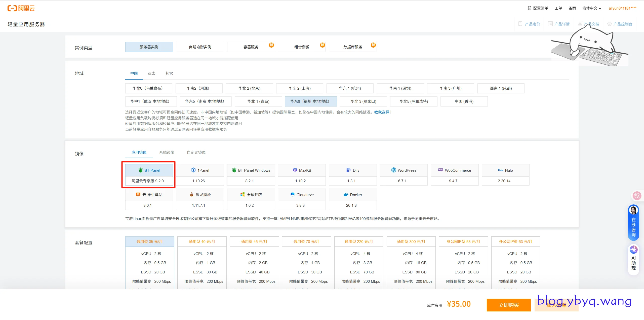This screenshot has height=320, width=644.
Task: Choose region 华东 1 (杭州)
Action: [x=350, y=88]
